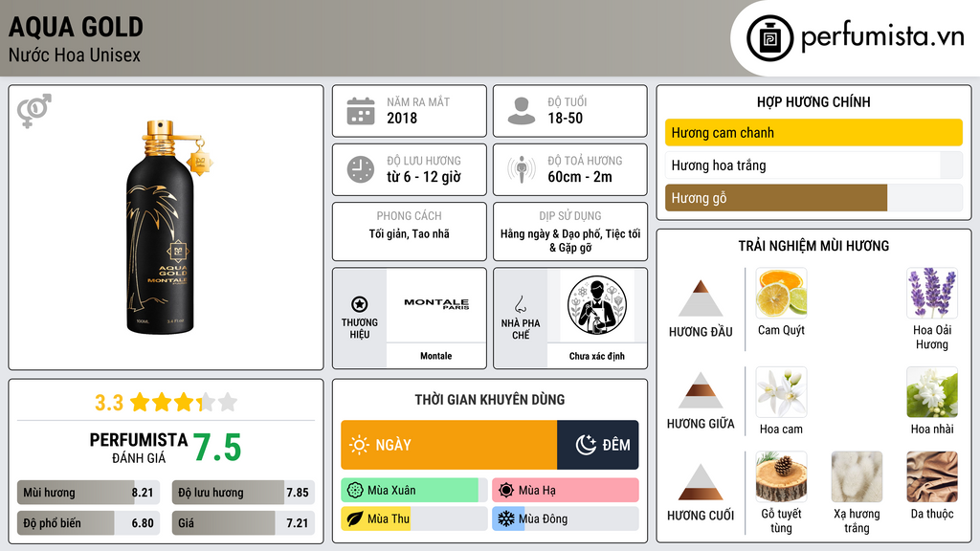Image resolution: width=980 pixels, height=551 pixels.
Task: Open the Gỗ tuyết tùng note thumbnail
Action: pos(781,477)
